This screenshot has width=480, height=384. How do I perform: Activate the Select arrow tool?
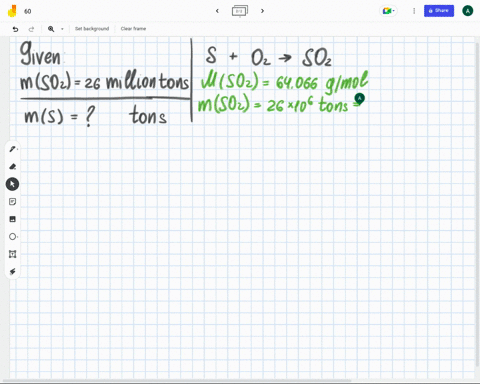point(12,184)
